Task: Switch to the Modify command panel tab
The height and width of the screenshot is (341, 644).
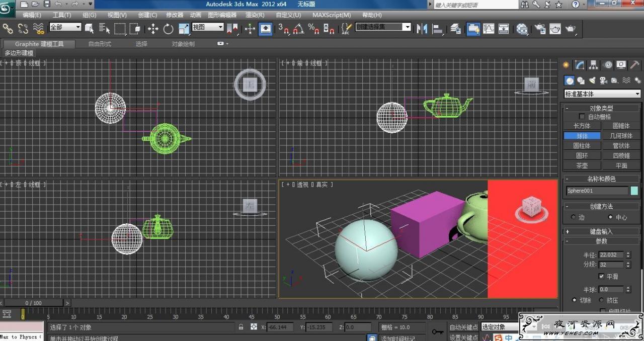Action: click(580, 65)
